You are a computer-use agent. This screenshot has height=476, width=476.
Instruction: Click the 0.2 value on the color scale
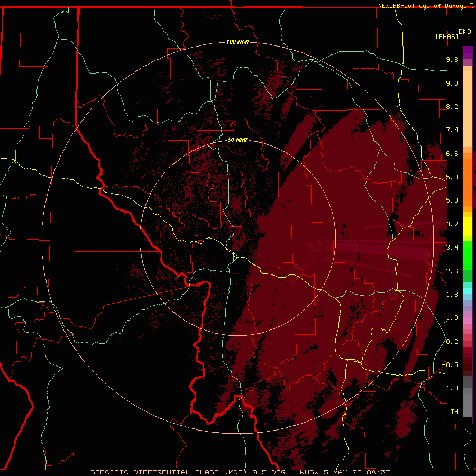tap(452, 342)
